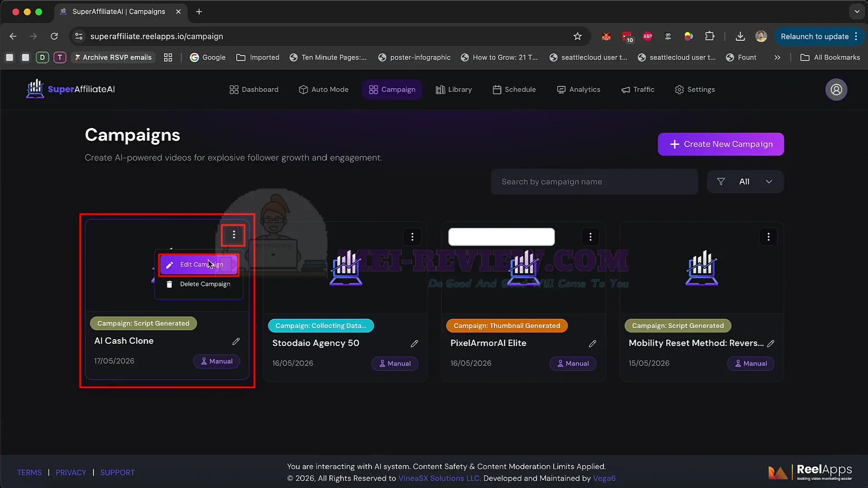Click the Stoodaio Agency 50 thumbnail logo

point(346,268)
